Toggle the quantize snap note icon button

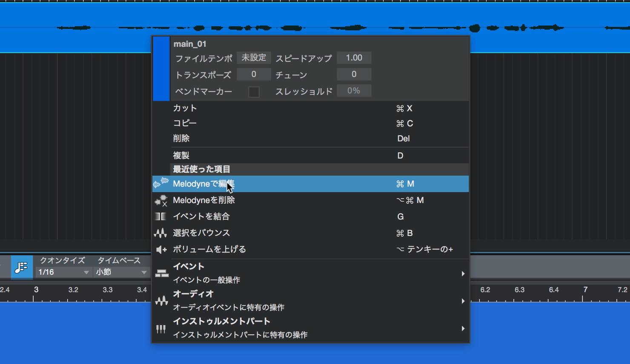tap(22, 267)
